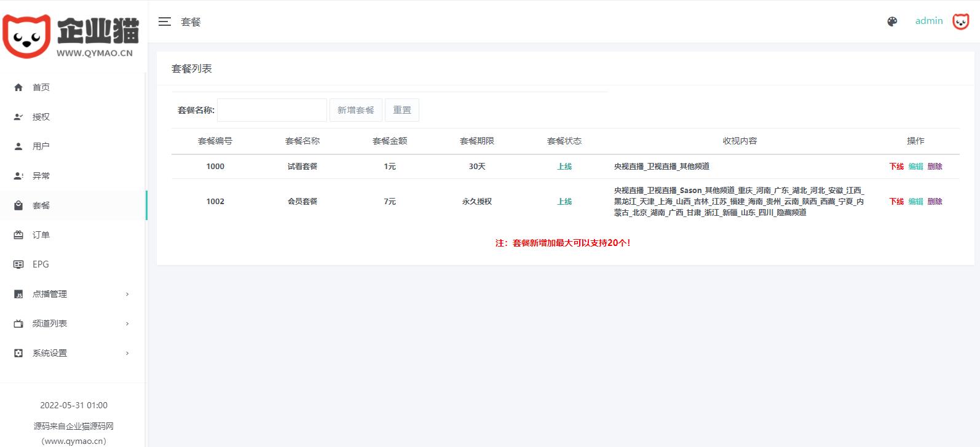
Task: Select the 套餐 menu item
Action: 73,205
